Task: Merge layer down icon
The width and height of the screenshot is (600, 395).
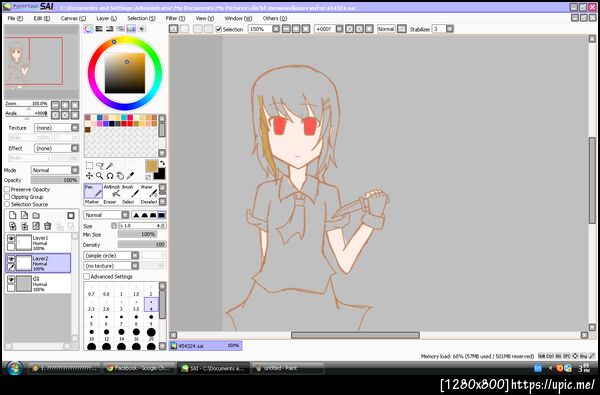Action: click(x=24, y=226)
